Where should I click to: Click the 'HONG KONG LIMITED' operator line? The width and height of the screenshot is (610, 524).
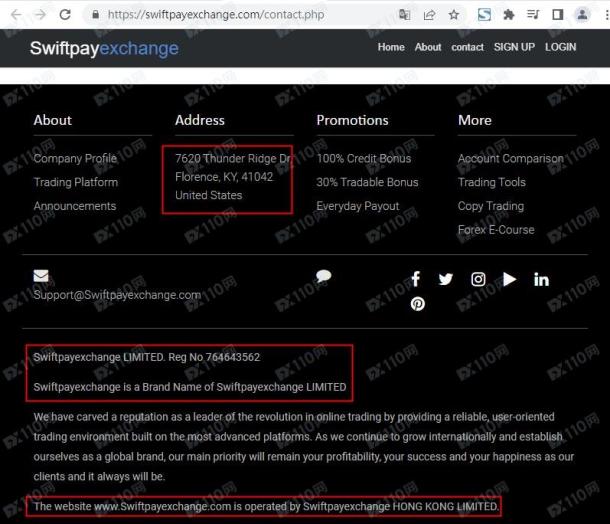266,506
